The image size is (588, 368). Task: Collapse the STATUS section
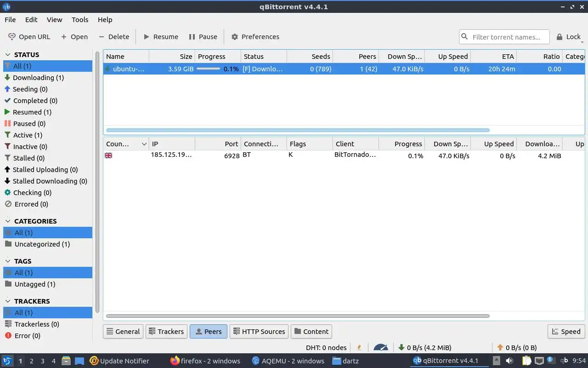[x=8, y=54]
